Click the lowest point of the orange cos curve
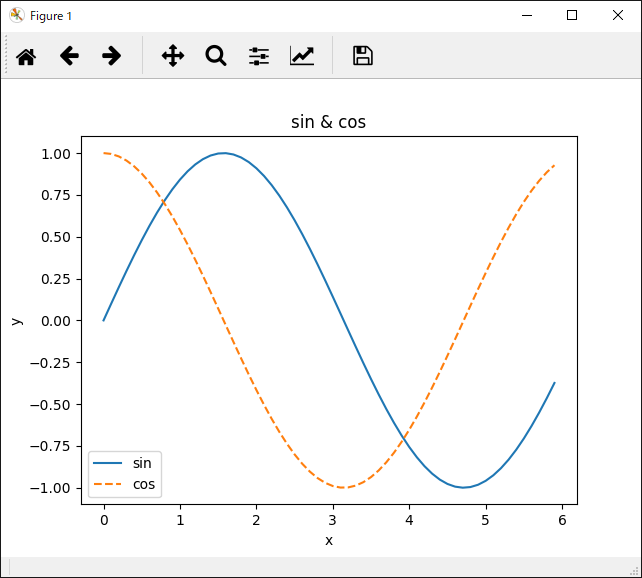This screenshot has width=642, height=578. [343, 487]
